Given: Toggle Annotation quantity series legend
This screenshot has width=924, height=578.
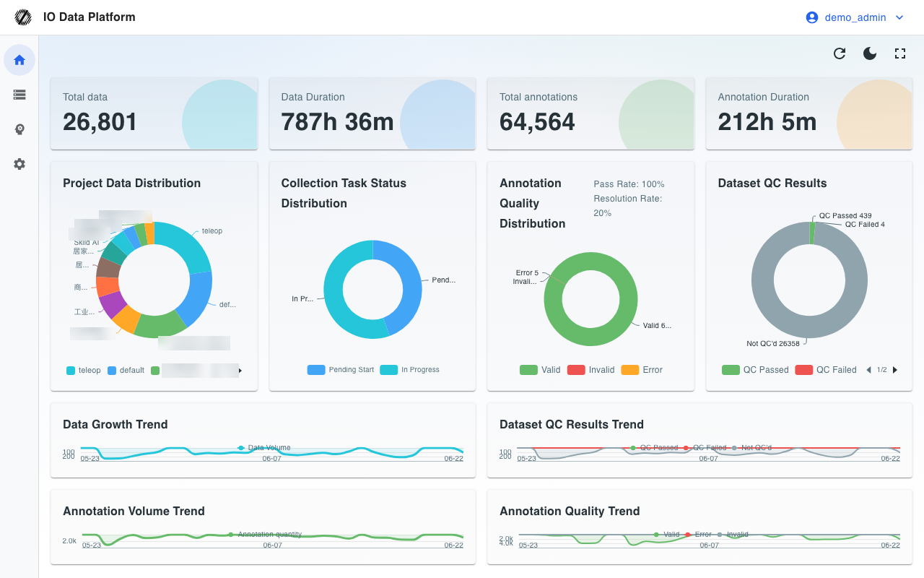Looking at the screenshot, I should click(x=263, y=535).
